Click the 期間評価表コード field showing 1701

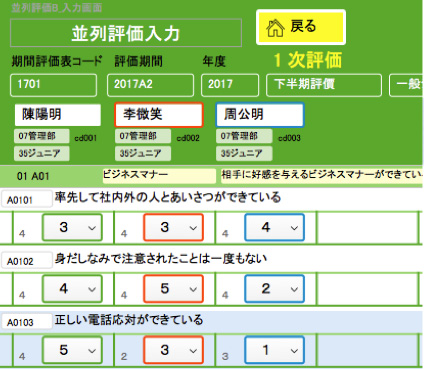(x=53, y=85)
